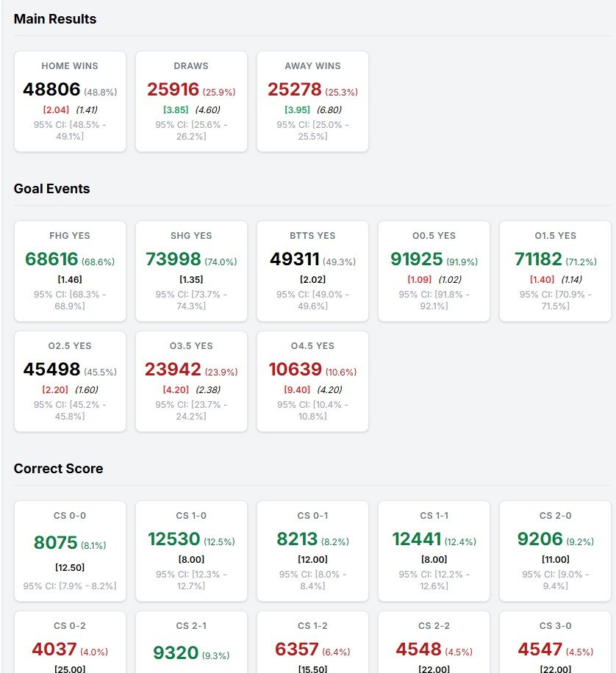Click the O4.5 YES odds value 9.40
Viewport: 616px width, 673px height.
(x=296, y=389)
